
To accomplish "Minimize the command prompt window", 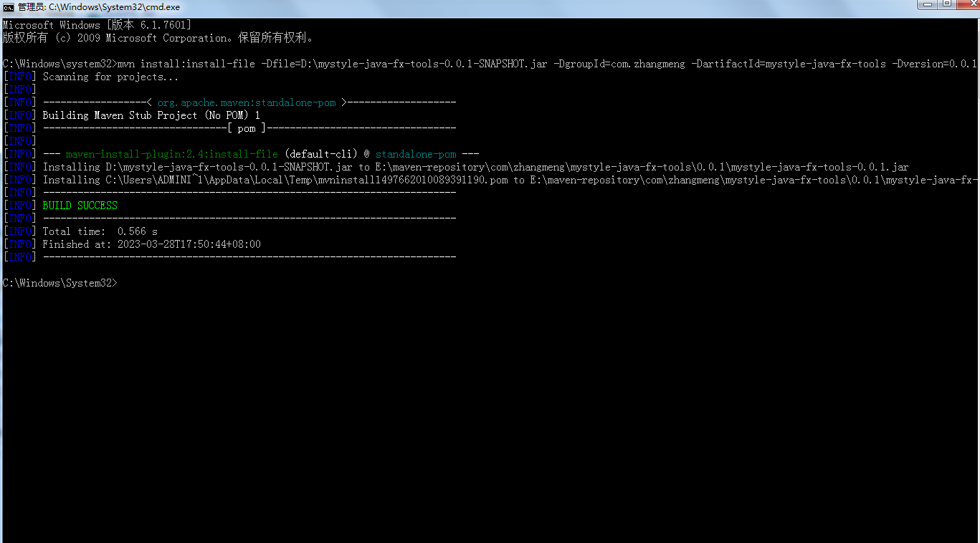I will pos(928,4).
